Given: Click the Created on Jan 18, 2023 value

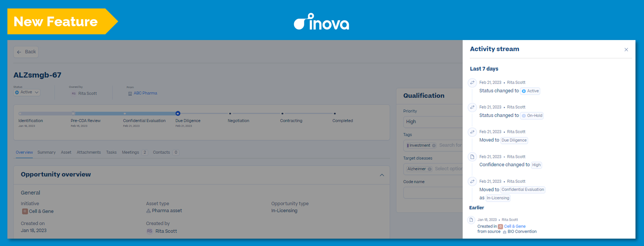Looking at the screenshot, I should [x=34, y=231].
